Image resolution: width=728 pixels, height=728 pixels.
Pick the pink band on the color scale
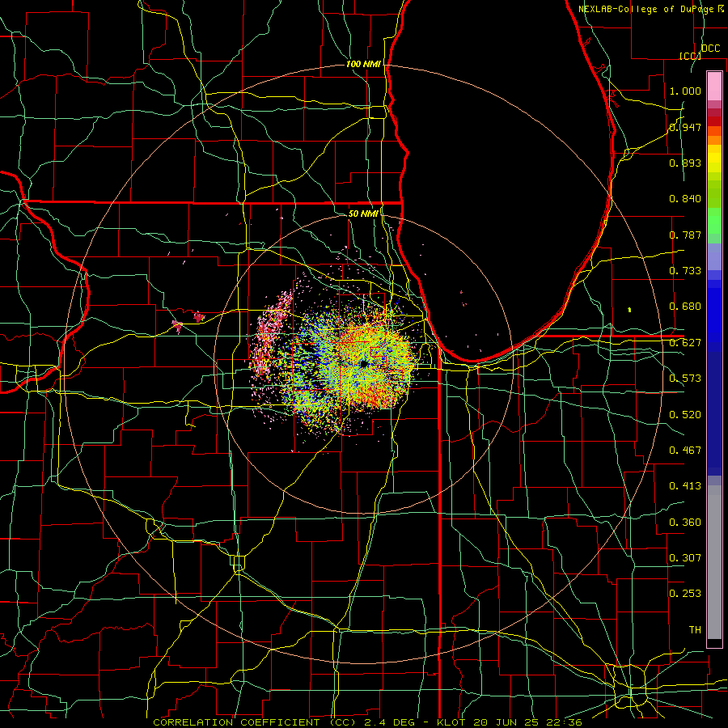[x=714, y=87]
